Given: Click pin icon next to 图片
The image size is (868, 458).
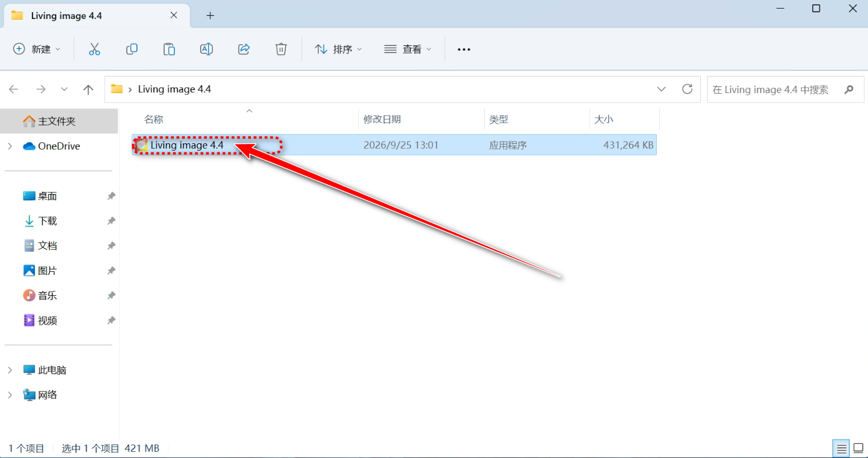Looking at the screenshot, I should pyautogui.click(x=111, y=271).
